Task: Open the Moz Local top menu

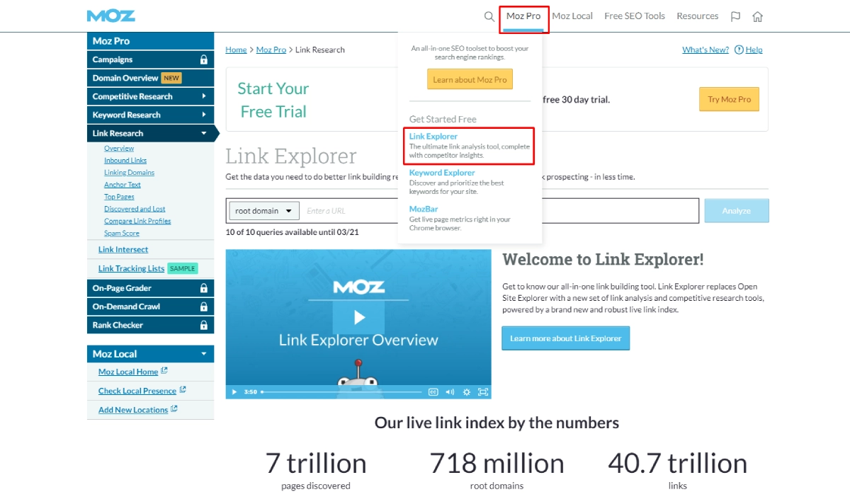Action: click(x=572, y=16)
